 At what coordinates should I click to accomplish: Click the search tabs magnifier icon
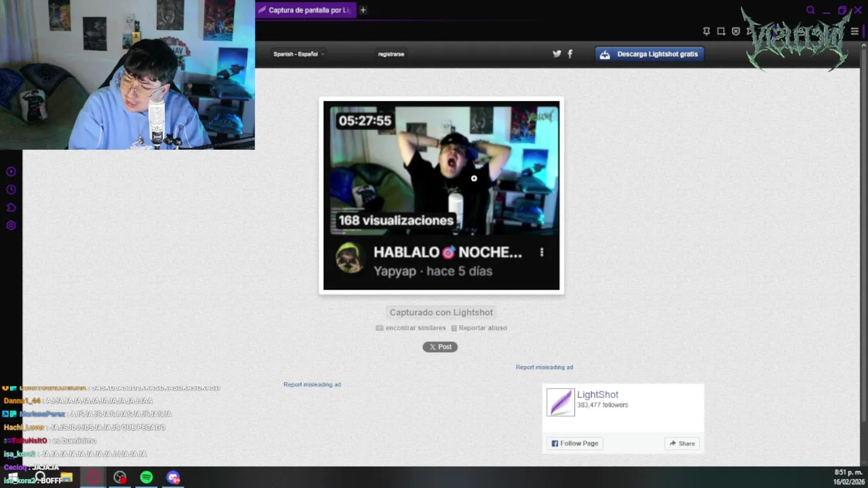pyautogui.click(x=810, y=10)
